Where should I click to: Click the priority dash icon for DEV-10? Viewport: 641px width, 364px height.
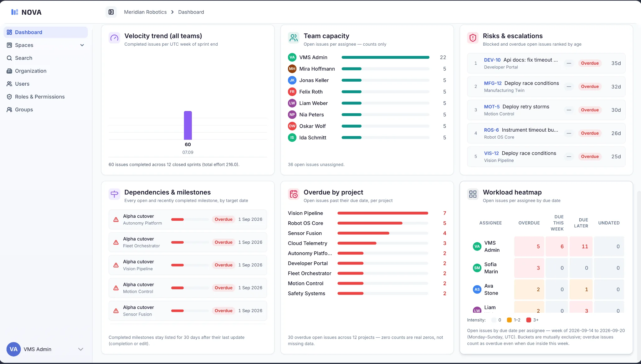(x=569, y=63)
